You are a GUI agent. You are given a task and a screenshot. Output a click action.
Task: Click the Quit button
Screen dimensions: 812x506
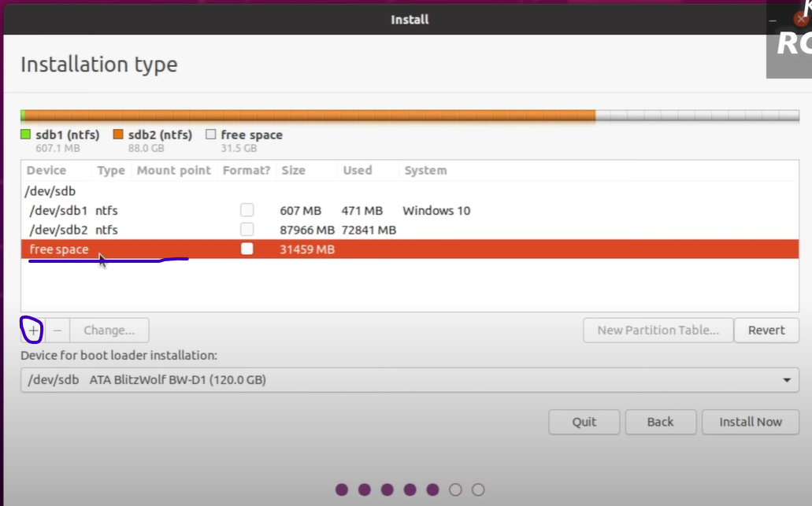(584, 422)
